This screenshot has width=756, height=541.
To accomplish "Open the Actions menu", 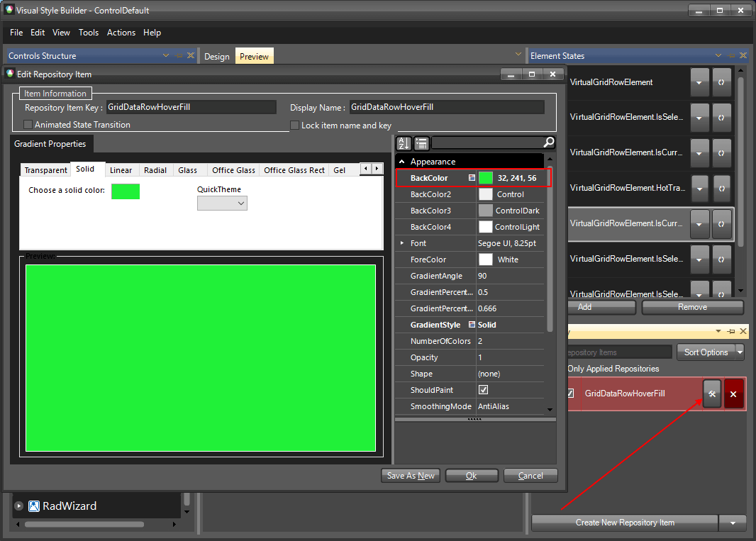I will [121, 33].
